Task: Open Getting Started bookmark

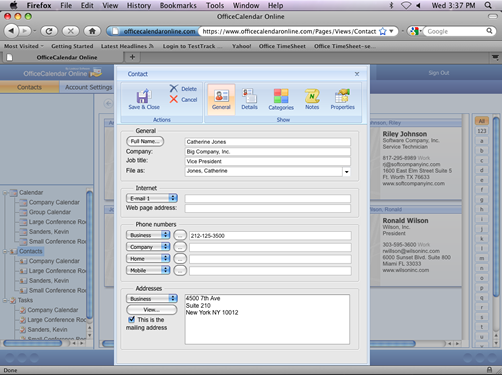Action: click(x=72, y=46)
